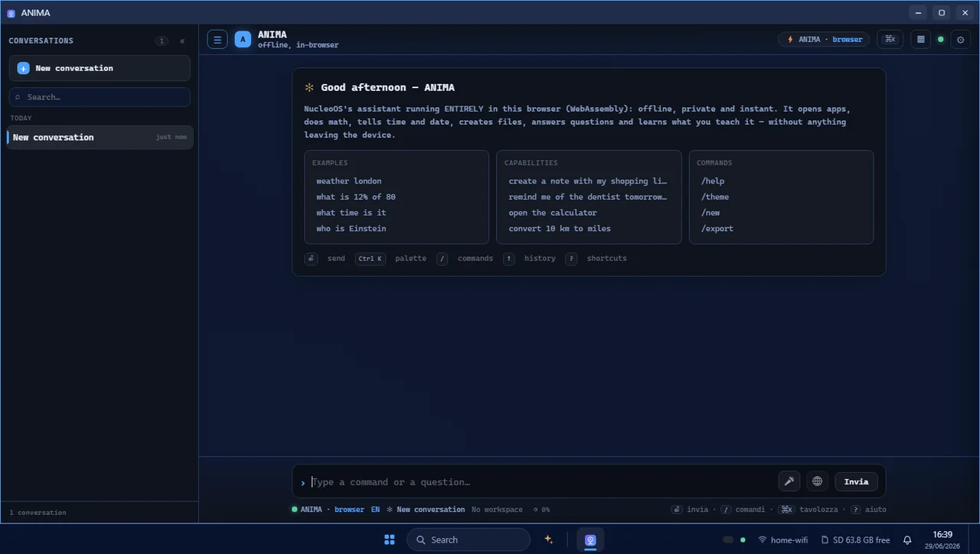The height and width of the screenshot is (554, 980).
Task: Click the SD 63.8 GB free storage indicator
Action: pyautogui.click(x=855, y=540)
